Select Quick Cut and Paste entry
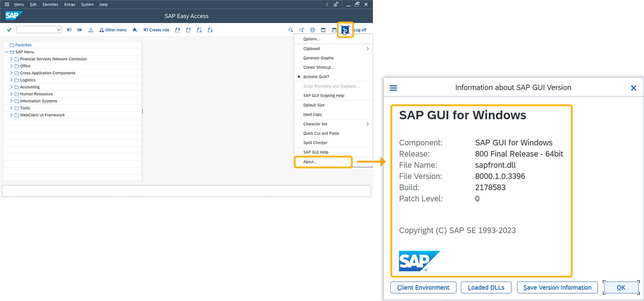This screenshot has width=644, height=301. pos(333,133)
